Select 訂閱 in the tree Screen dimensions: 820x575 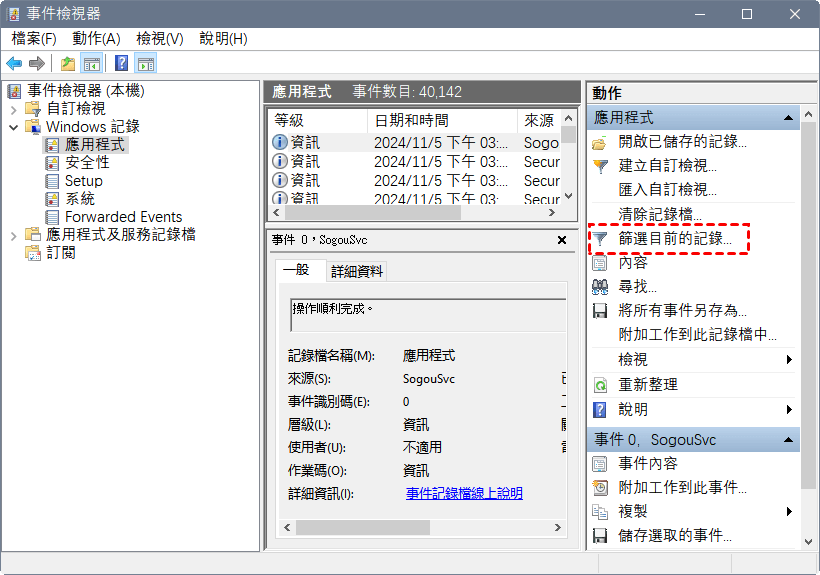click(61, 252)
